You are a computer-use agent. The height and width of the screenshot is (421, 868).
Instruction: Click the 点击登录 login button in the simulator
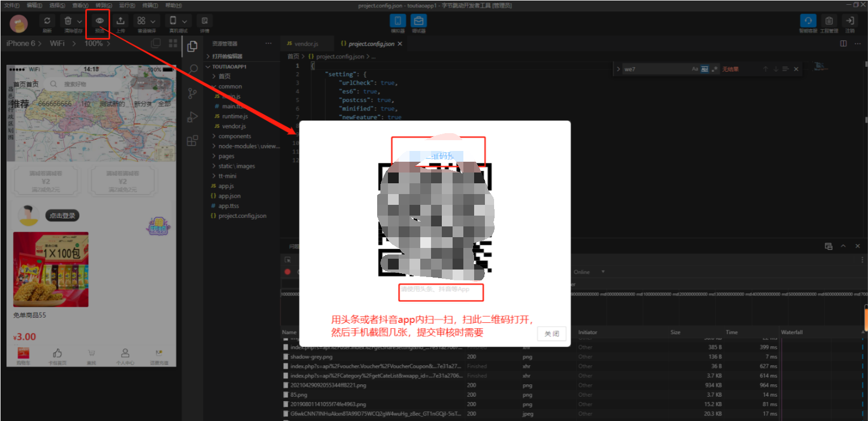[x=63, y=216]
